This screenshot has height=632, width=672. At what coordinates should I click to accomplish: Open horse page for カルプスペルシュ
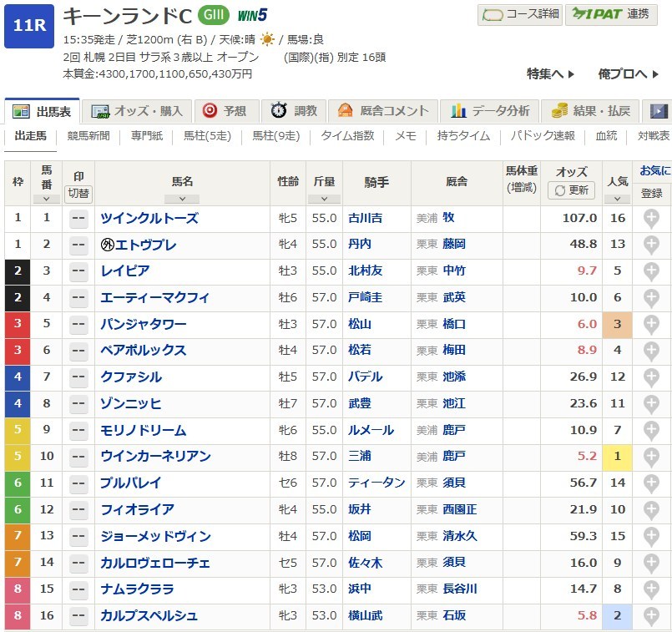[x=149, y=615]
